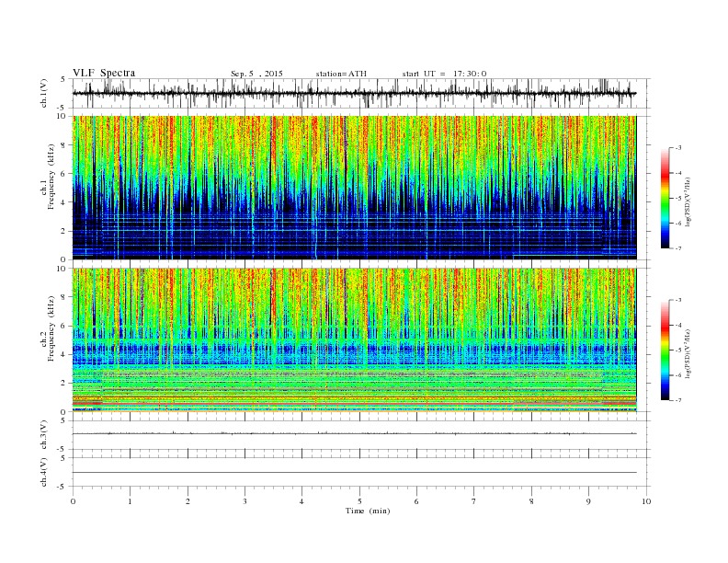Click the "VLF Spectra" plot title
This screenshot has height=563, width=728.
click(x=104, y=73)
